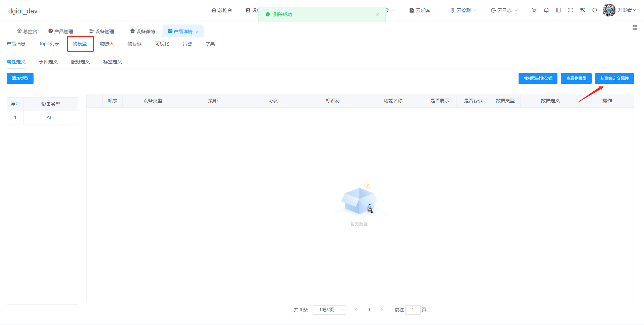
Task: Expand the 云日志 menu
Action: 504,10
